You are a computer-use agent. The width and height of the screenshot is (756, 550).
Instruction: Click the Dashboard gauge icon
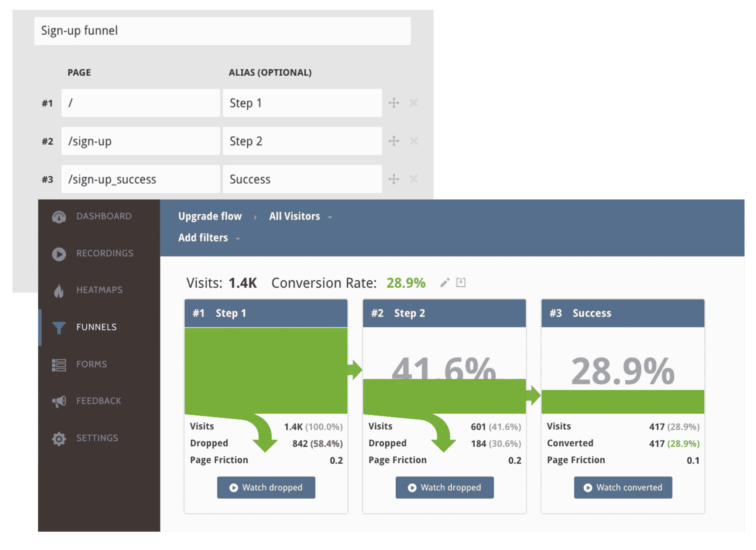pyautogui.click(x=59, y=217)
